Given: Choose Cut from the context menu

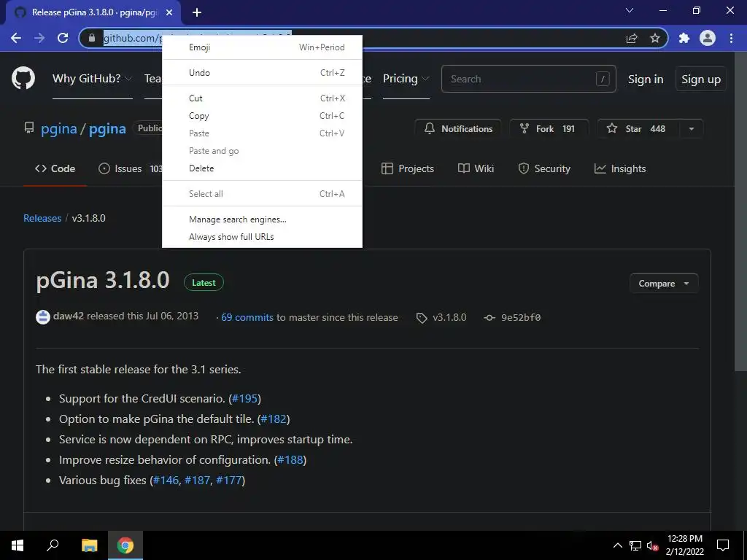Looking at the screenshot, I should pos(262,98).
